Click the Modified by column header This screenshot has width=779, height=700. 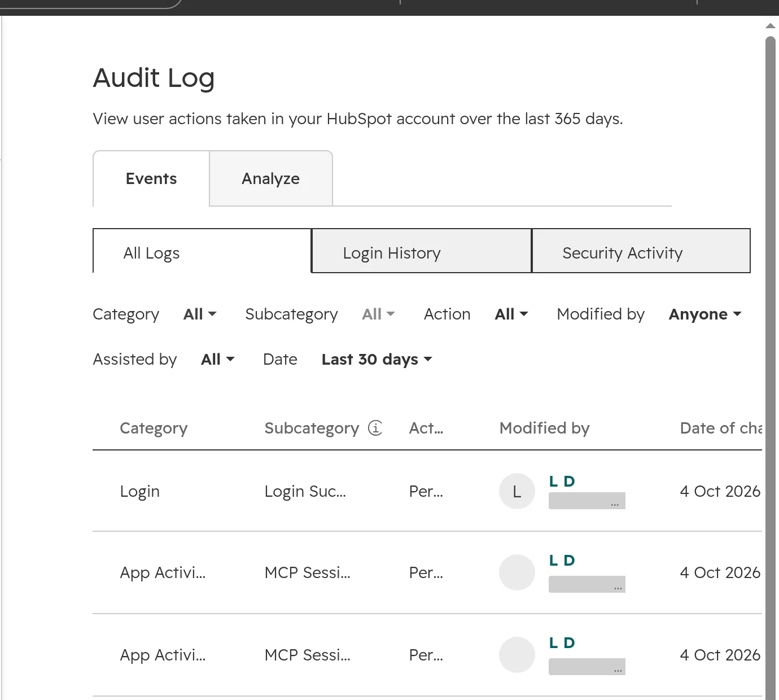(544, 428)
